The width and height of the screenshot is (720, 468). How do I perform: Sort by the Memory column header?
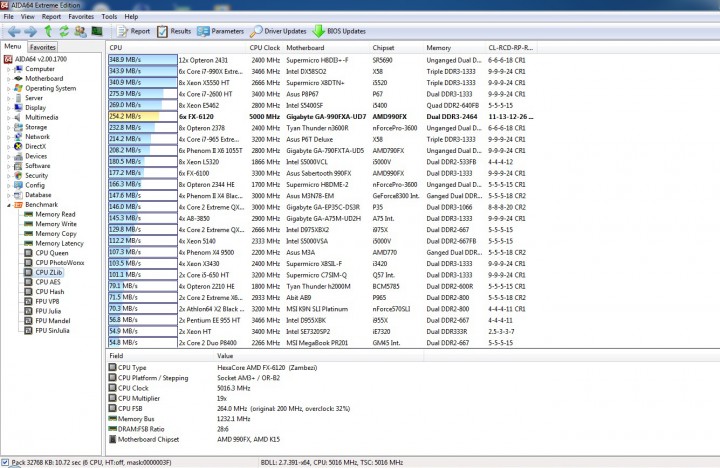pos(455,47)
